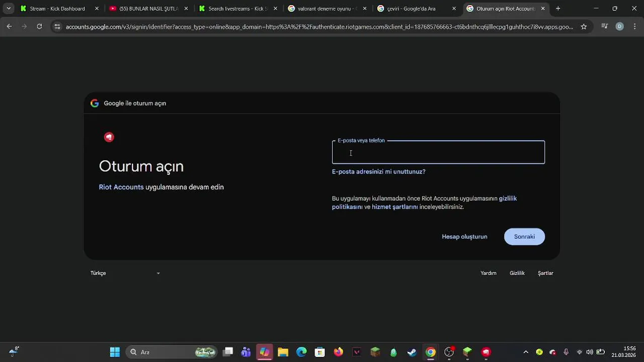Open the Chrome three-dot menu
The width and height of the screenshot is (644, 362).
pos(634,27)
